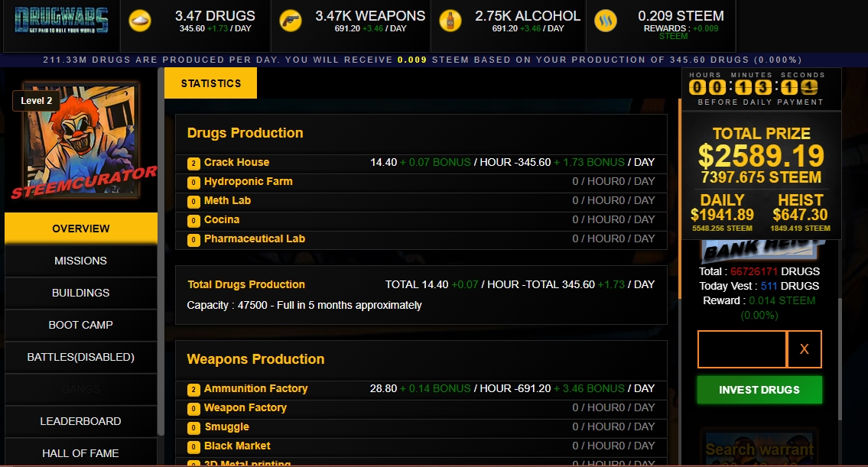Image resolution: width=868 pixels, height=467 pixels.
Task: Click the Ammunition Factory building name
Action: click(255, 388)
